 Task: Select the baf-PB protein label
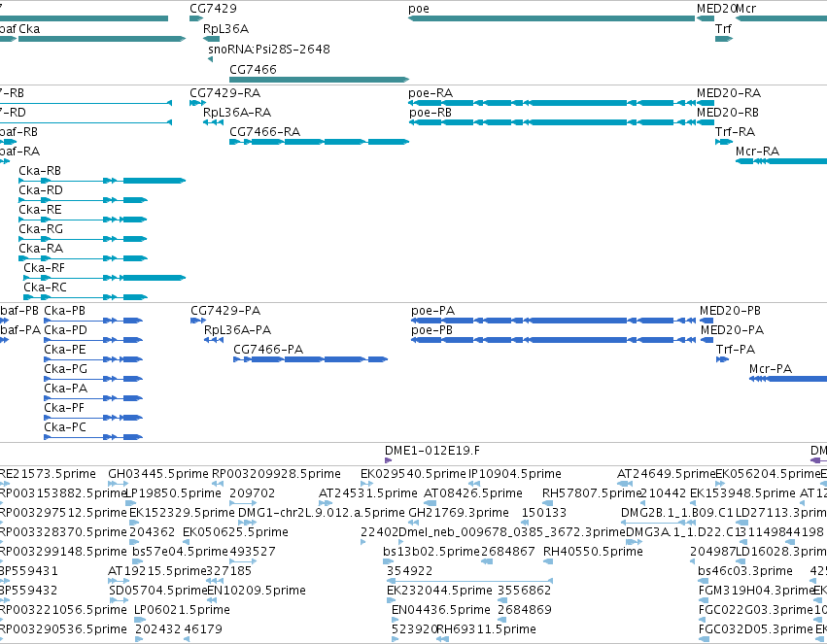pyautogui.click(x=19, y=311)
